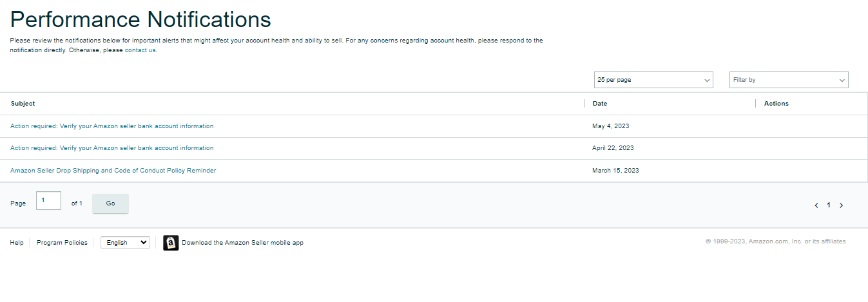The height and width of the screenshot is (302, 868).
Task: Open the Drop Shipping Policy Reminder notification
Action: coord(113,171)
